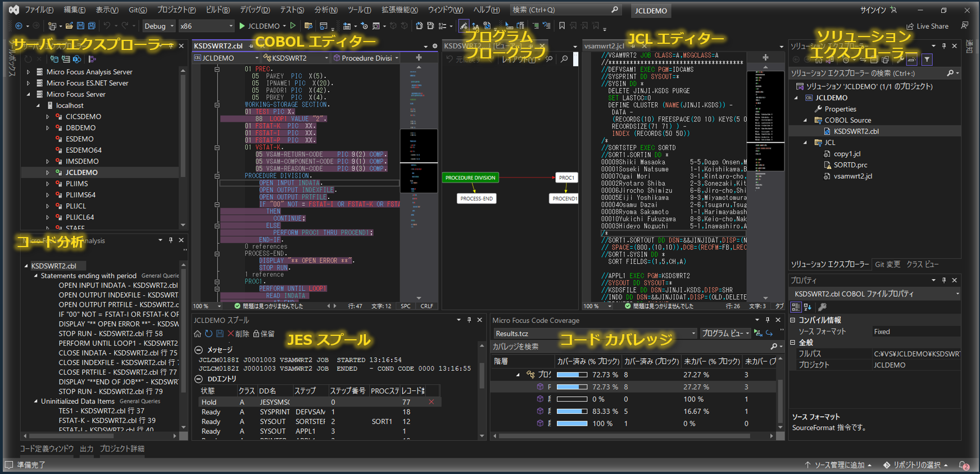Click the 83.33 % coverage progress bar
Screen dimensions: 980x474
tap(572, 411)
